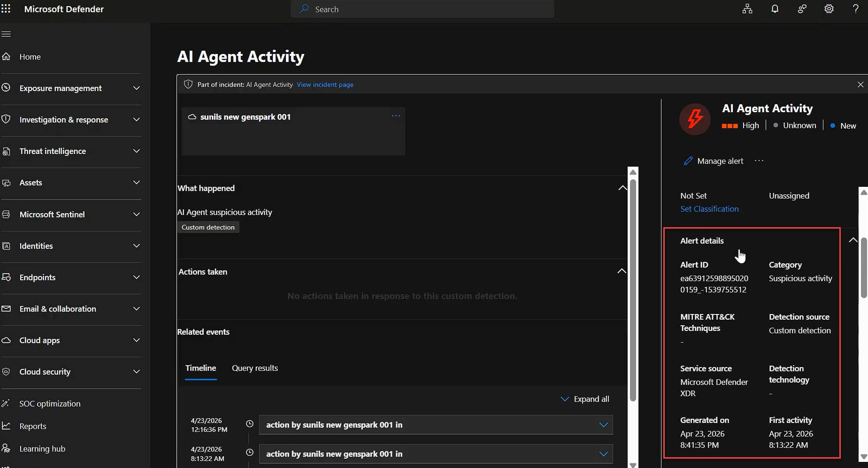This screenshot has height=468, width=868.
Task: Open the three-dots menu on genspark card
Action: (396, 116)
